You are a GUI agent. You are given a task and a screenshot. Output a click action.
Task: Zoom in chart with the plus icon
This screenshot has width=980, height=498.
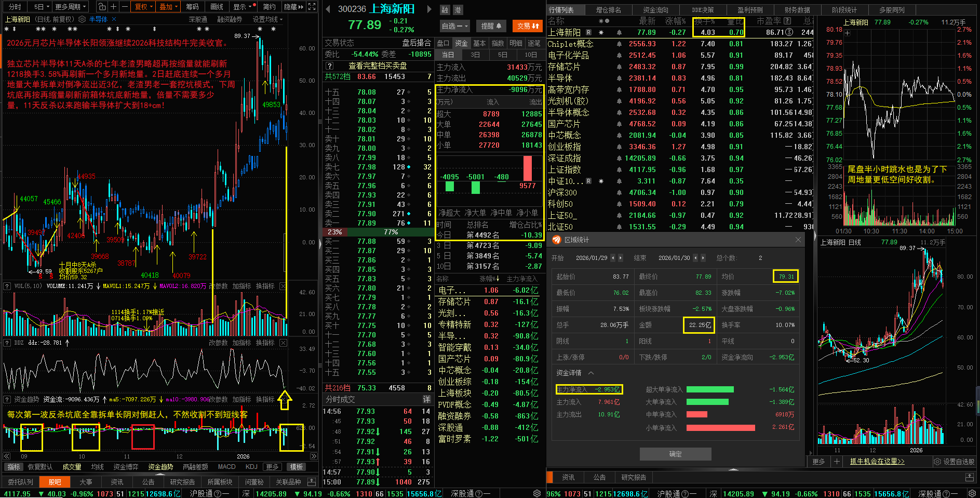[113, 7]
